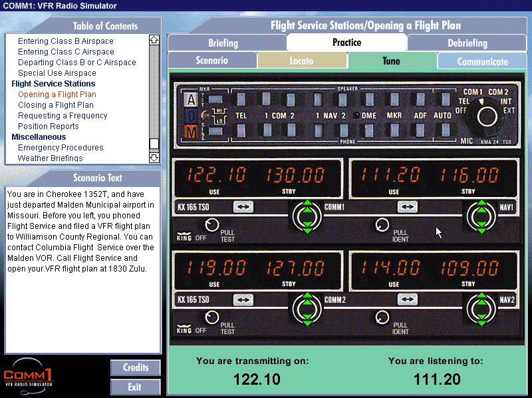Screen dimensions: 532x398
Task: Click the Credits button
Action: 136,368
